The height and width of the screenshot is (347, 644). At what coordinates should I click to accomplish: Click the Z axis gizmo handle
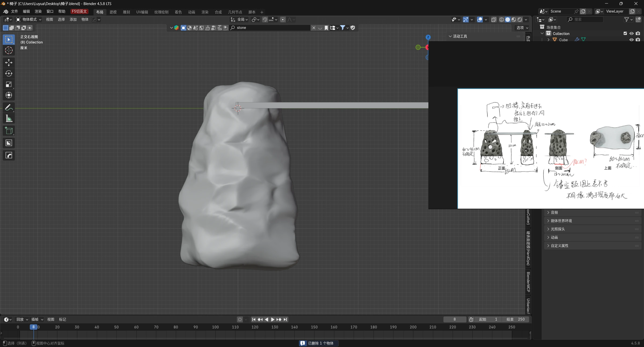(x=428, y=37)
